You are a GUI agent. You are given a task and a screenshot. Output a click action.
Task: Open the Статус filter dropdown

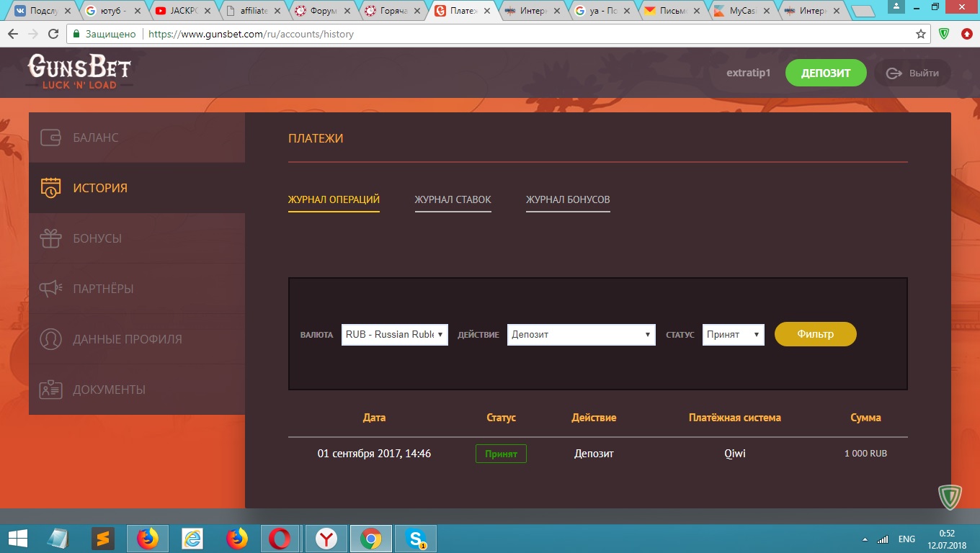[x=734, y=335]
